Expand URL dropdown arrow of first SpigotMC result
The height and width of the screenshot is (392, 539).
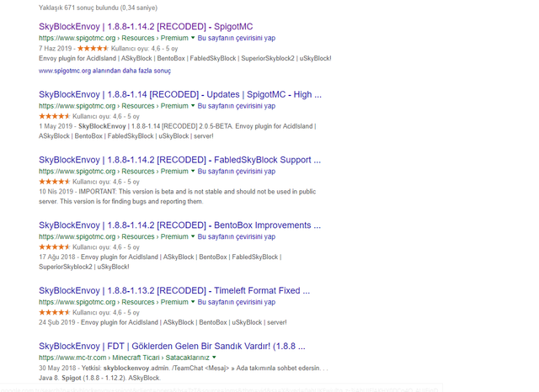tap(193, 38)
